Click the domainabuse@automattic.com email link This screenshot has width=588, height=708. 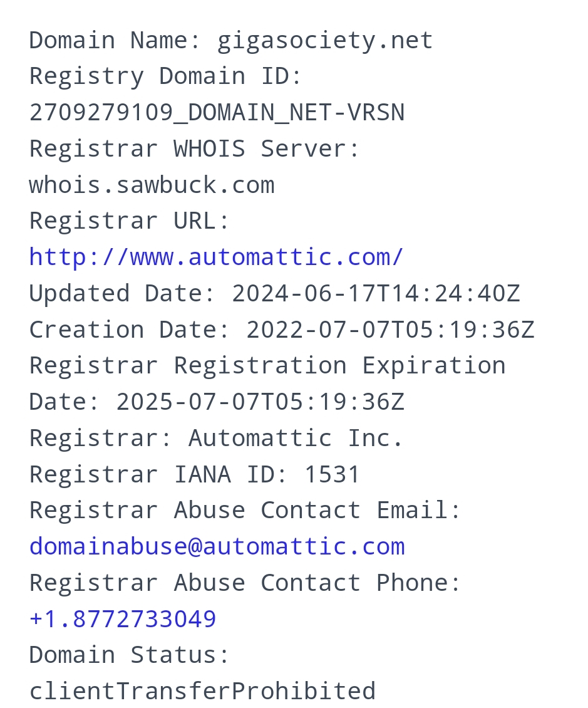pos(217,546)
